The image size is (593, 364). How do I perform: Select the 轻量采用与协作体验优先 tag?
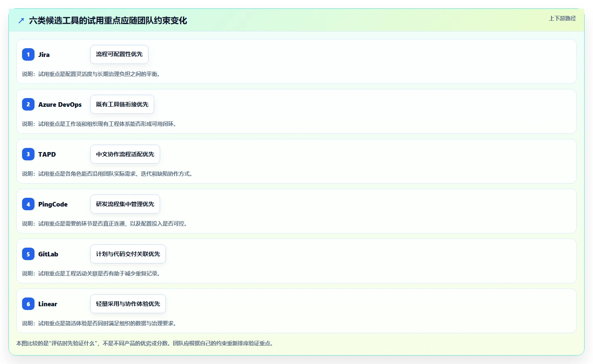(x=128, y=304)
